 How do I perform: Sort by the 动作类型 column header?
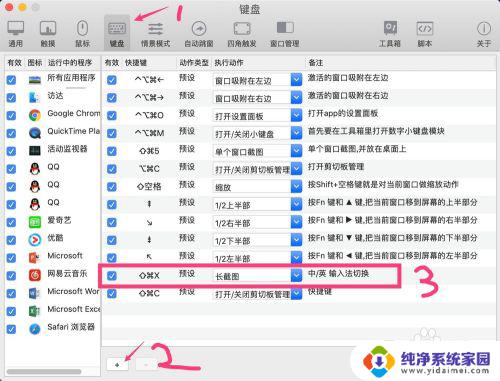click(x=194, y=63)
